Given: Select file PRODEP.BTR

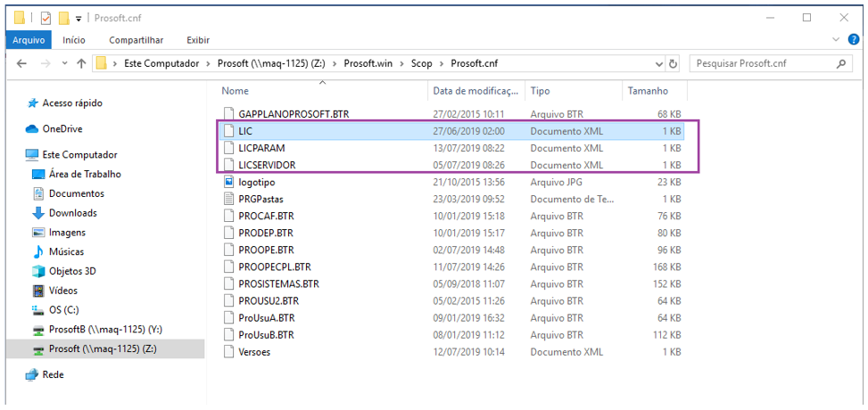Looking at the screenshot, I should coord(266,233).
